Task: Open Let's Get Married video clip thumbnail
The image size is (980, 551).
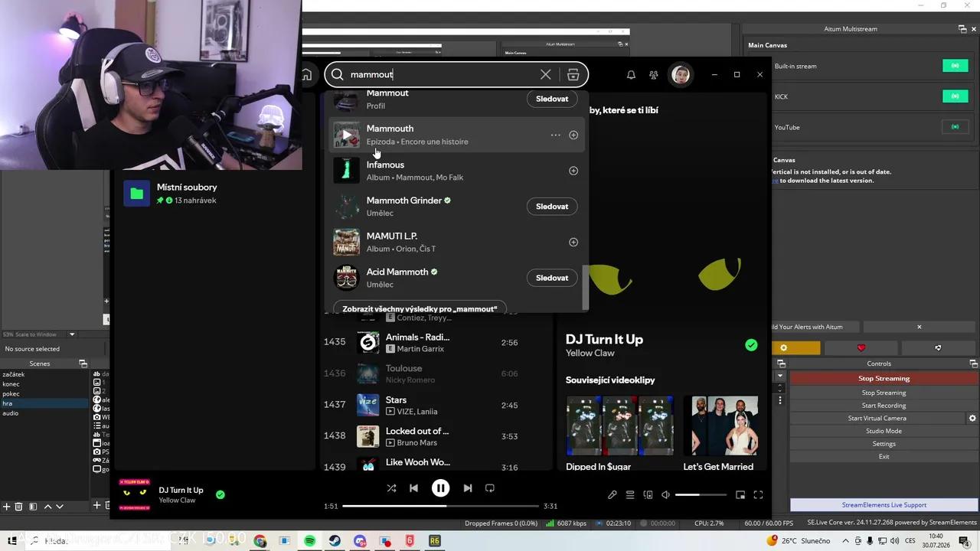Action: click(720, 425)
